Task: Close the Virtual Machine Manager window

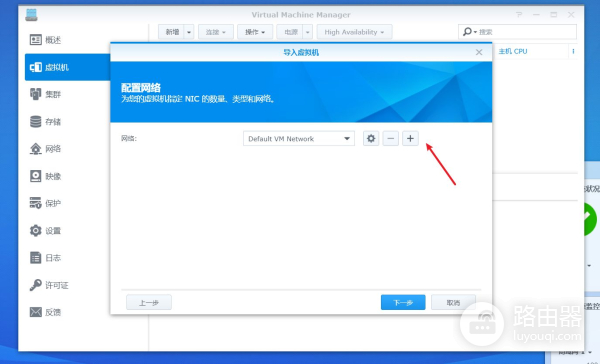Action: tap(571, 15)
